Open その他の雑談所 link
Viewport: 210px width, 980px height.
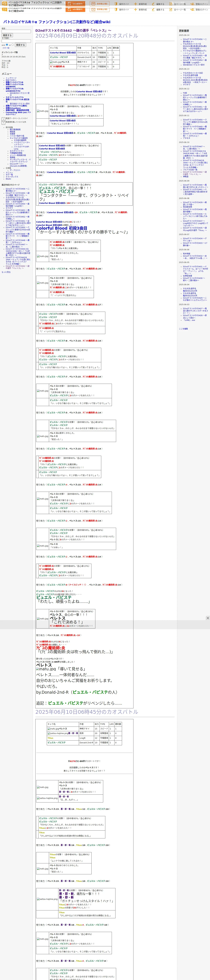pyautogui.click(x=21, y=140)
